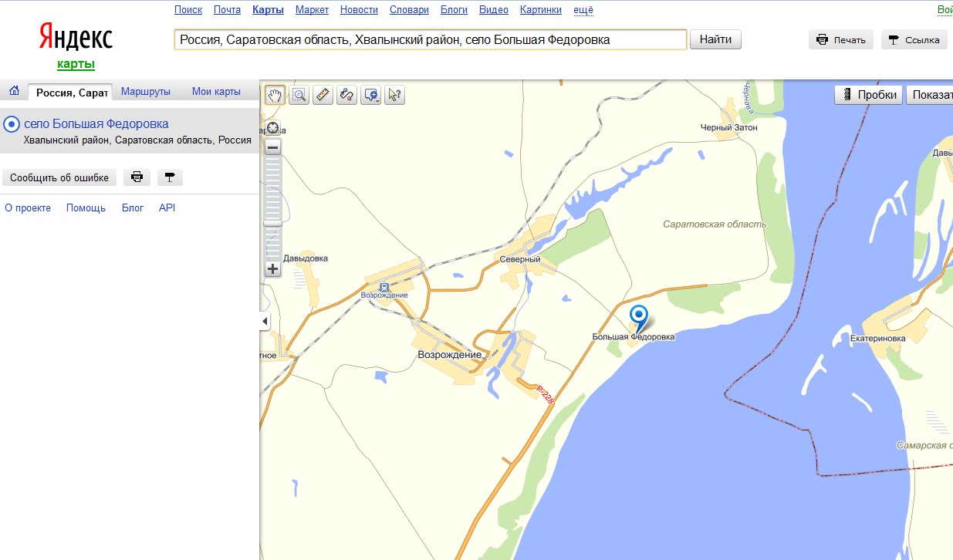Collapse the left sidebar panel arrow

(x=265, y=321)
